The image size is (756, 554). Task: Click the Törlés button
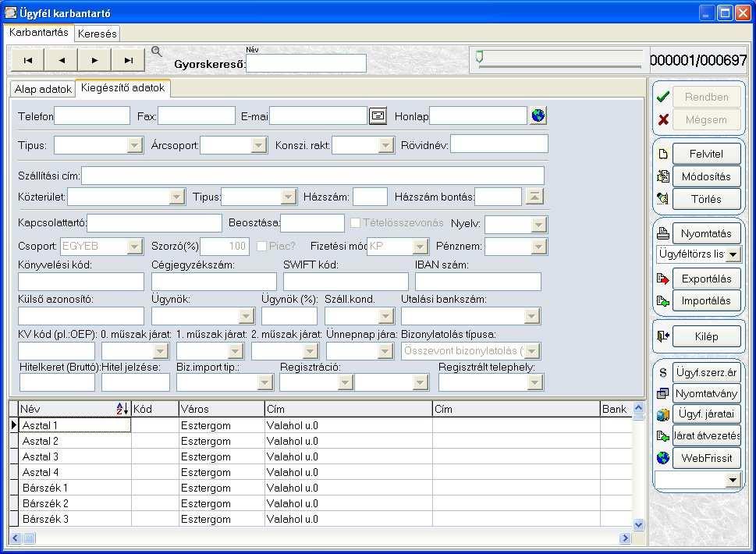click(706, 199)
